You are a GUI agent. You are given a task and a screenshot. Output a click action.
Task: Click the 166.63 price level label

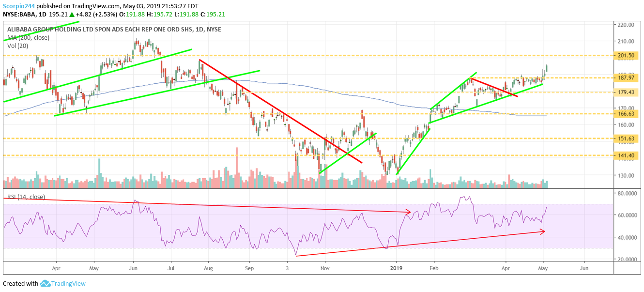click(626, 114)
